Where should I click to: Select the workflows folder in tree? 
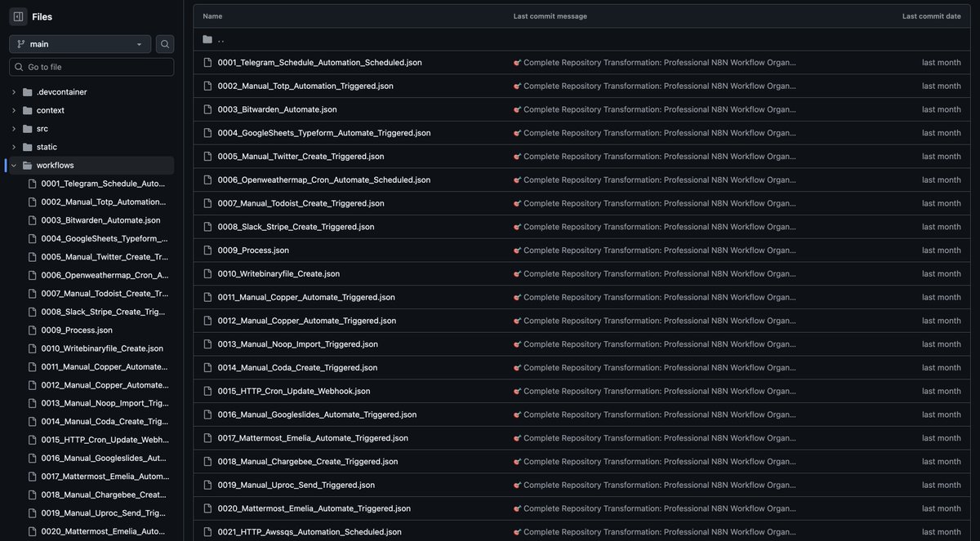(55, 166)
